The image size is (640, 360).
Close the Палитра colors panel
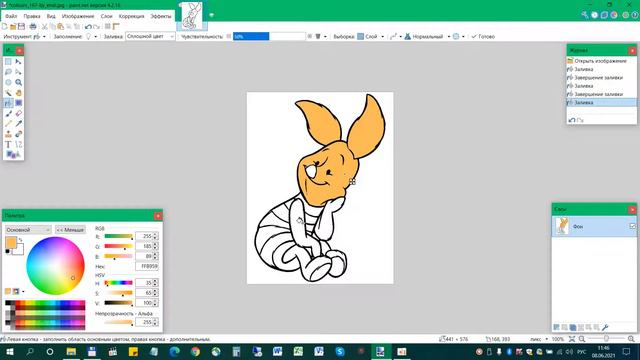(158, 216)
